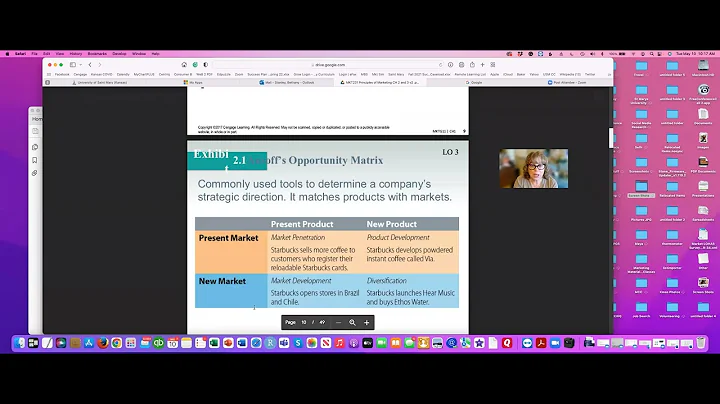Reload the page with refresh icon

click(440, 65)
